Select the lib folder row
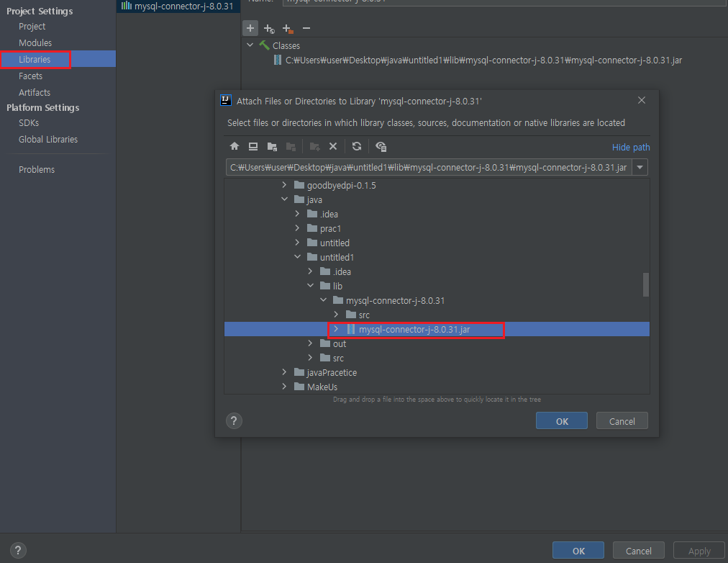The width and height of the screenshot is (728, 563). click(x=437, y=286)
